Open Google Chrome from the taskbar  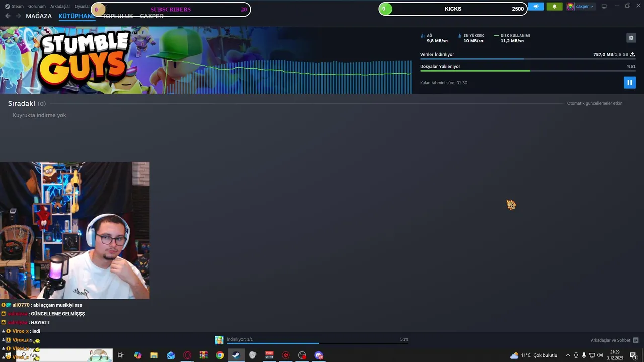(220, 355)
